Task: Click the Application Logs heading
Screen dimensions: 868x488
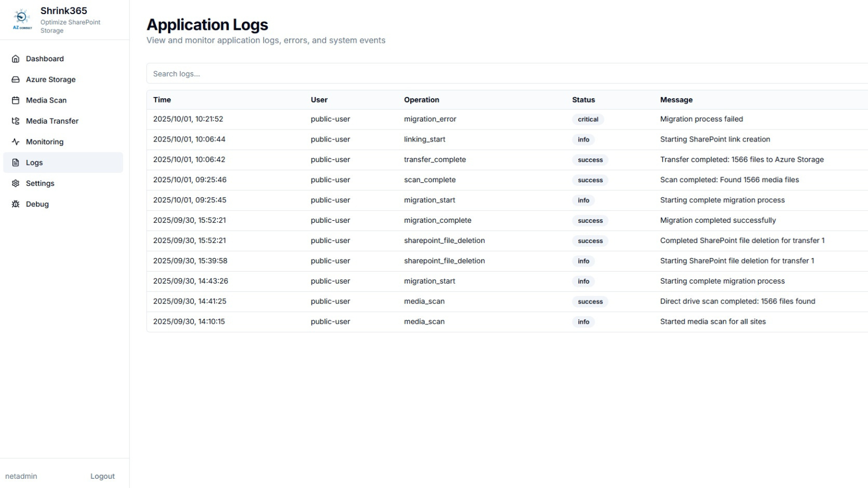Action: click(x=207, y=25)
